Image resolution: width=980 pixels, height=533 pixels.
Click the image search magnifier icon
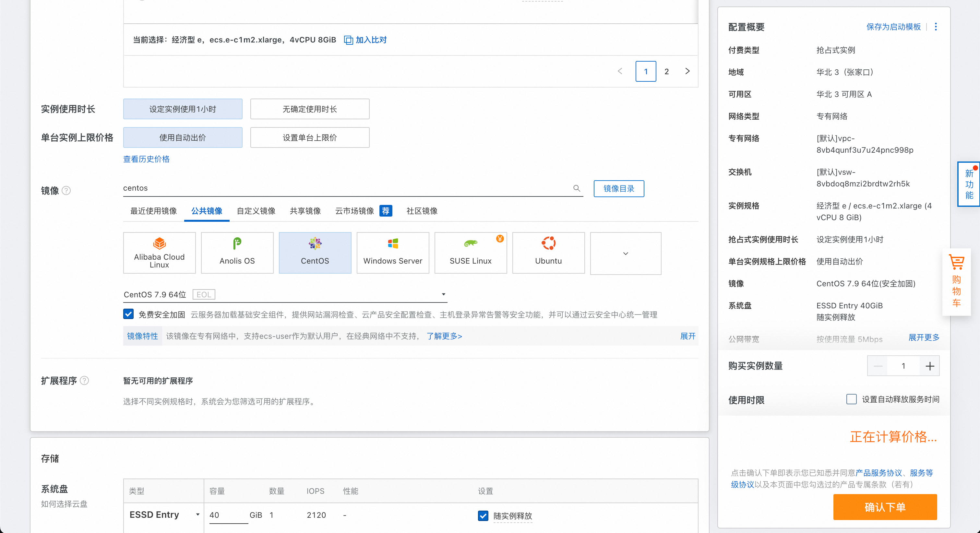pyautogui.click(x=577, y=188)
